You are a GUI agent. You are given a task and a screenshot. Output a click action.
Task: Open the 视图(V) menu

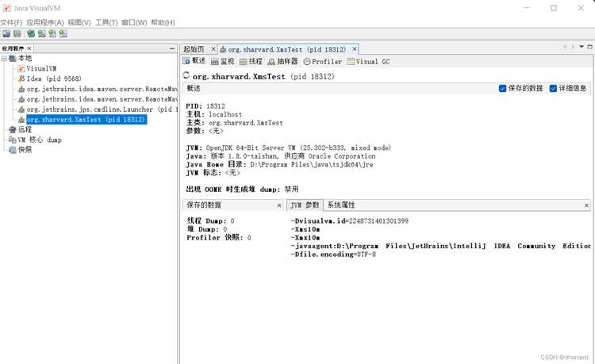(79, 23)
